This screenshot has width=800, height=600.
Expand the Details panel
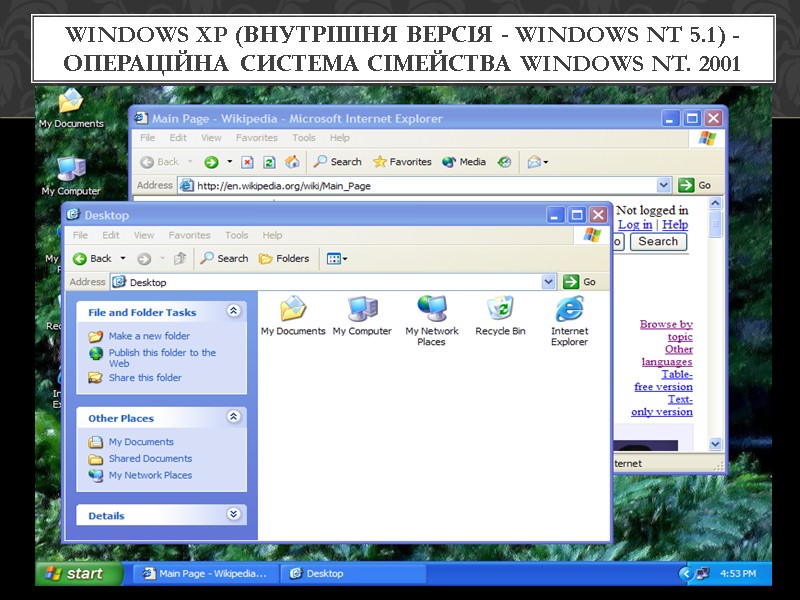[x=231, y=515]
